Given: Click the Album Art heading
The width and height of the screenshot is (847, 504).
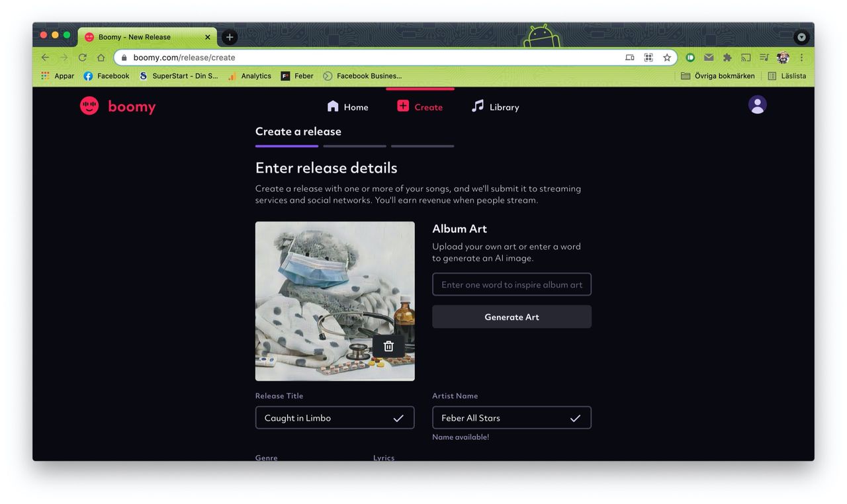Looking at the screenshot, I should [x=459, y=229].
